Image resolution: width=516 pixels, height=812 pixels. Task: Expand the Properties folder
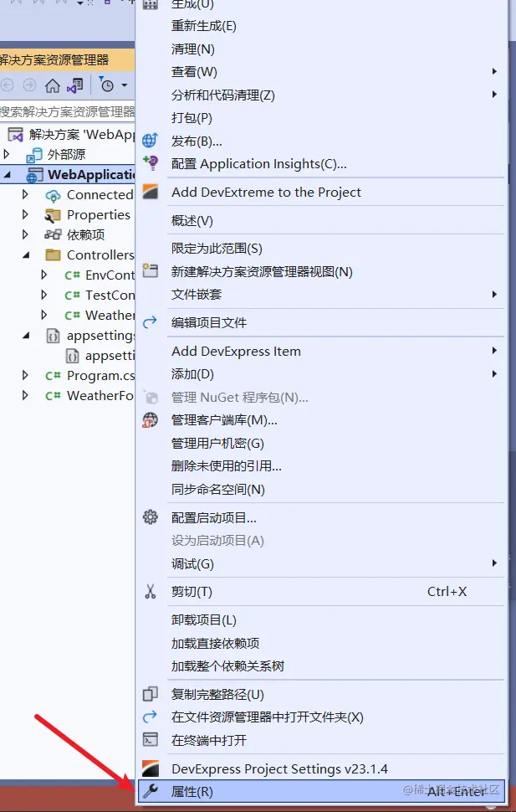coord(25,214)
